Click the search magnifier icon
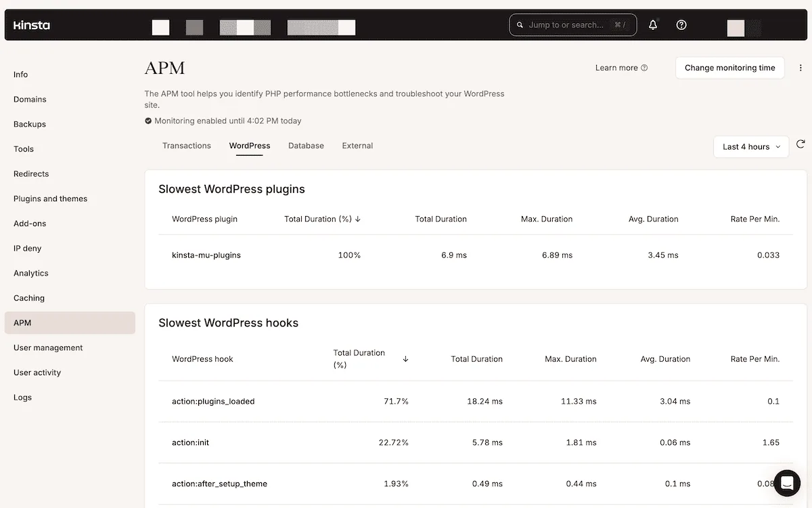 pos(520,24)
